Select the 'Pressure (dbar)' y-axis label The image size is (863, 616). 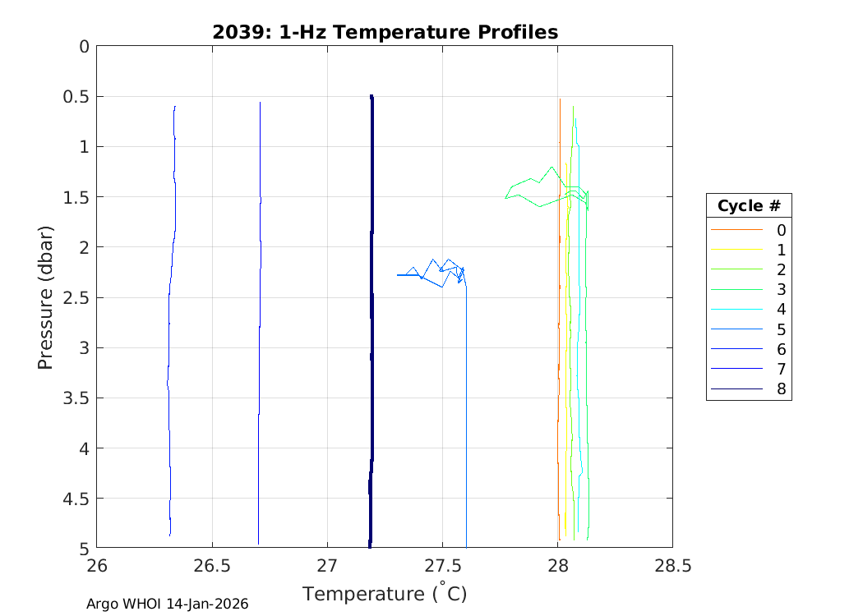[46, 297]
